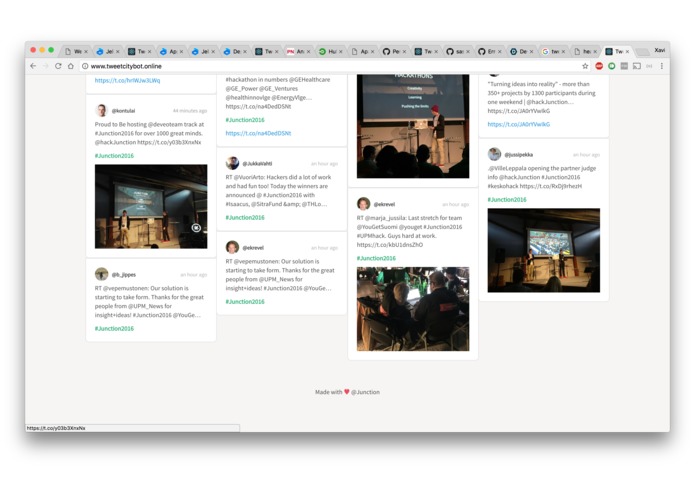Image resolution: width=695 pixels, height=494 pixels.
Task: Focus the address bar showing www.tweetcitybot.online
Action: [x=332, y=66]
